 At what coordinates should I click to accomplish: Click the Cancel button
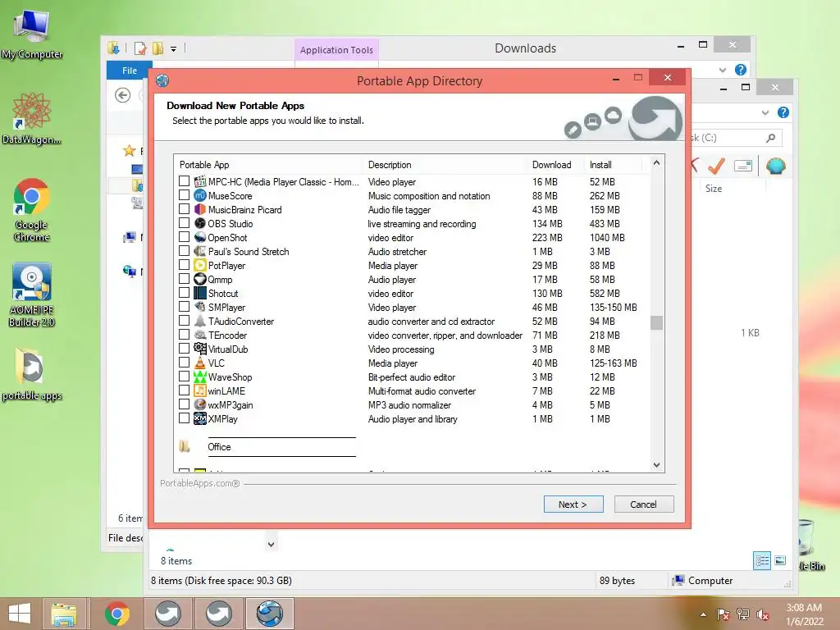(643, 504)
